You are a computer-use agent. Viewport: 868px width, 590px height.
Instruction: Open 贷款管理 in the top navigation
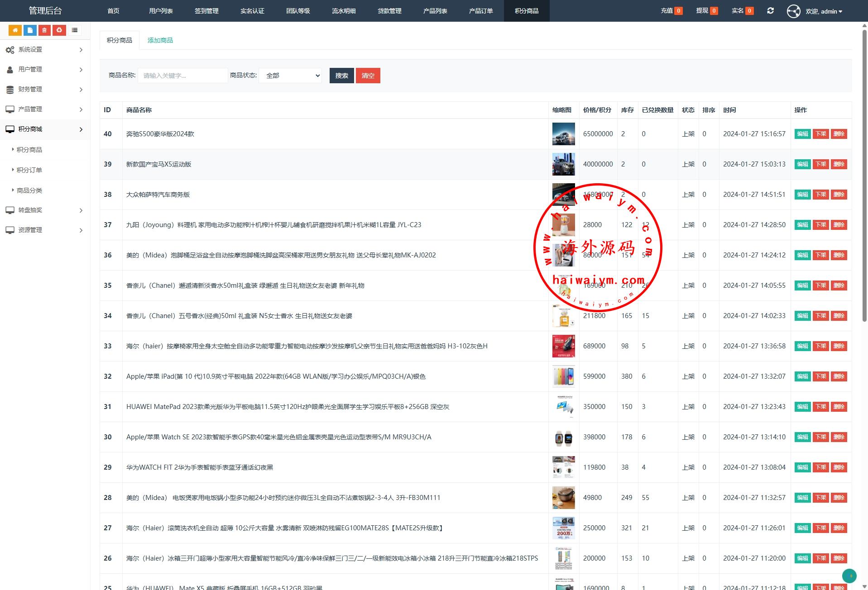pyautogui.click(x=389, y=11)
